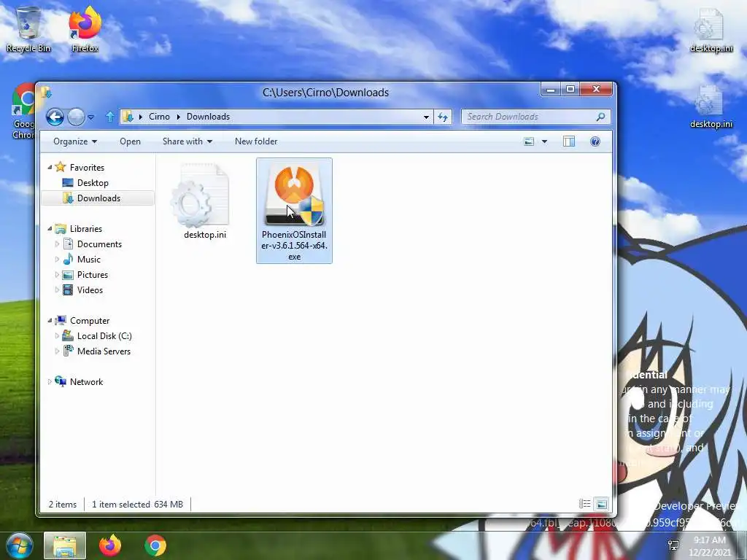Select Libraries in navigation pane

pyautogui.click(x=86, y=228)
